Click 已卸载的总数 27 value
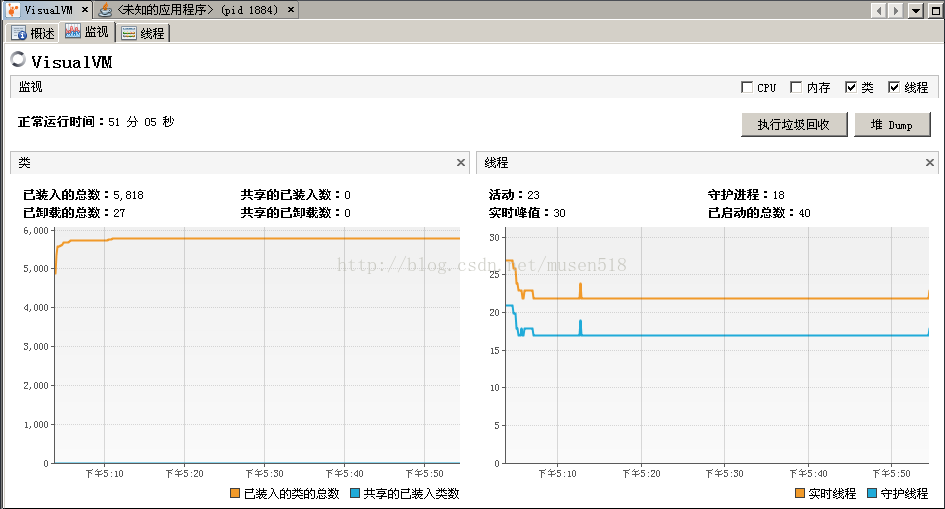The width and height of the screenshot is (945, 509). [x=119, y=213]
